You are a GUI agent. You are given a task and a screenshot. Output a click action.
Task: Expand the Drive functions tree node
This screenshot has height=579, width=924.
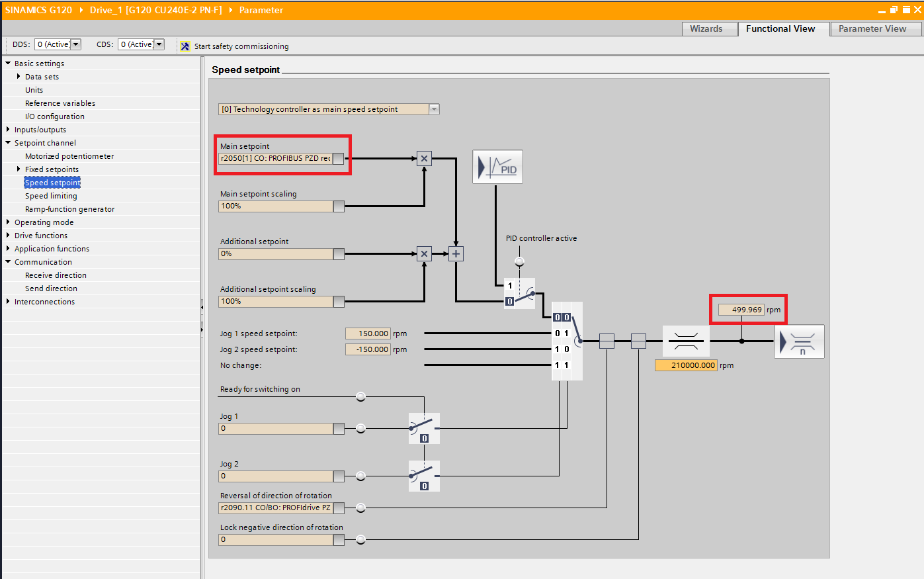pos(8,235)
